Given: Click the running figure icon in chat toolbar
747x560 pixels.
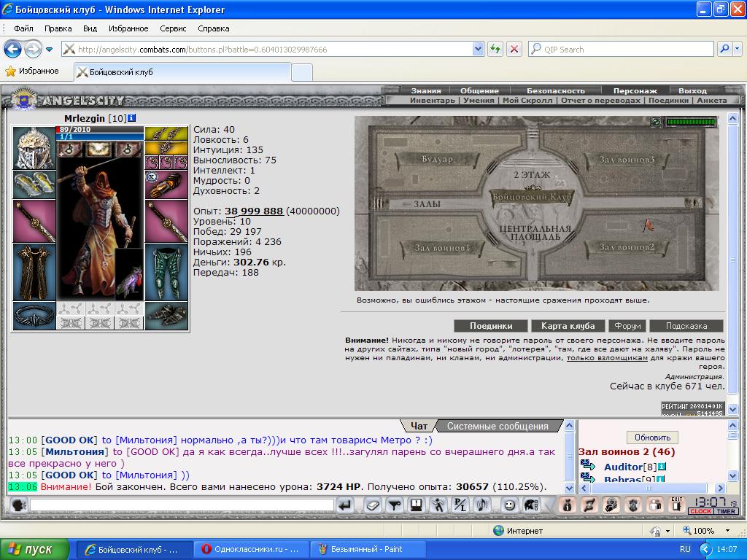Looking at the screenshot, I should [438, 505].
